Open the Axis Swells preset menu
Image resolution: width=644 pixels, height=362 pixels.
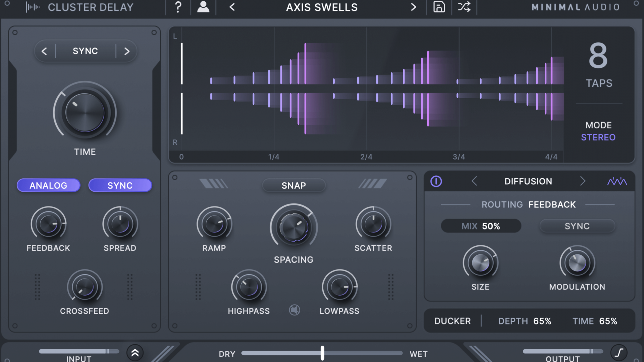[322, 7]
